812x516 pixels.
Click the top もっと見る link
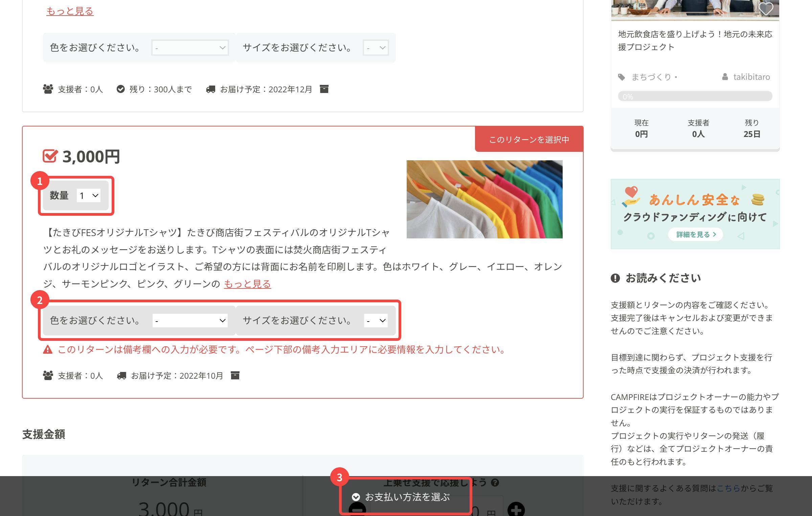point(70,11)
